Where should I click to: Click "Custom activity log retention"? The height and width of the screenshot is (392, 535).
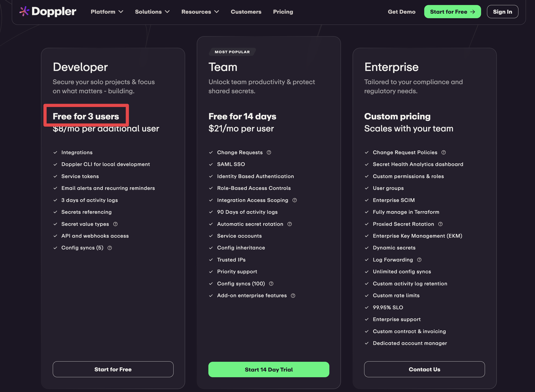[x=410, y=284]
